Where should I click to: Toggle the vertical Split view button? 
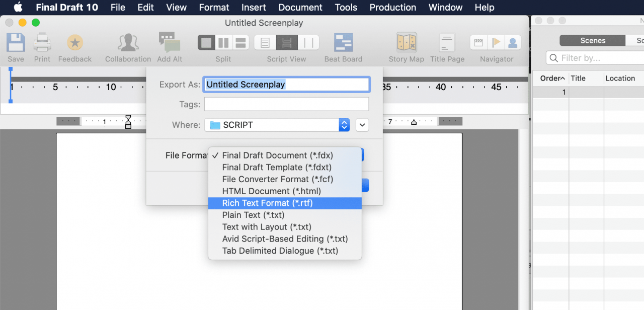[223, 43]
